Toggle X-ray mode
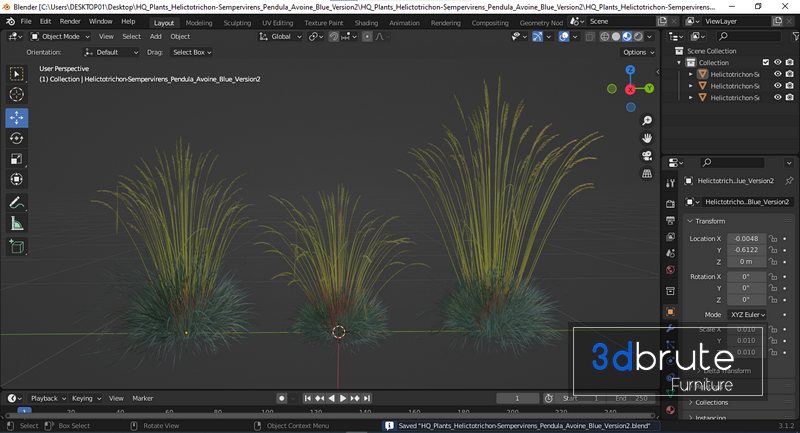The height and width of the screenshot is (433, 800). [x=590, y=37]
